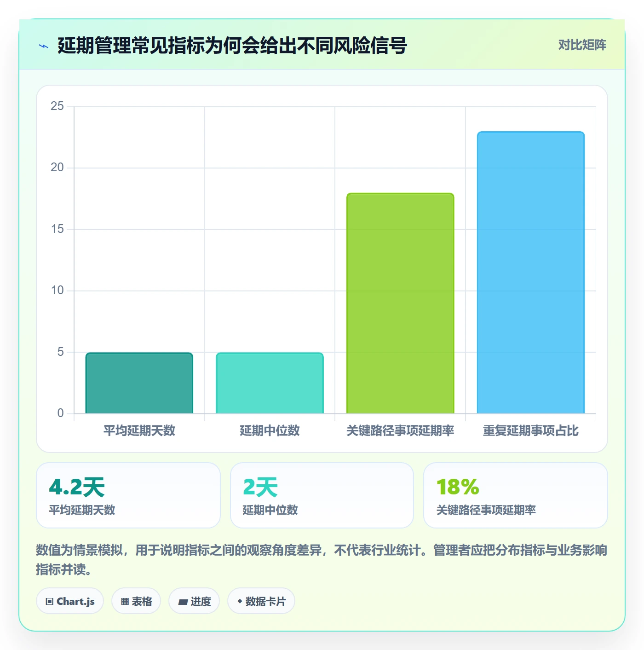
Task: Click the lightning bolt icon beside the title
Action: (44, 46)
